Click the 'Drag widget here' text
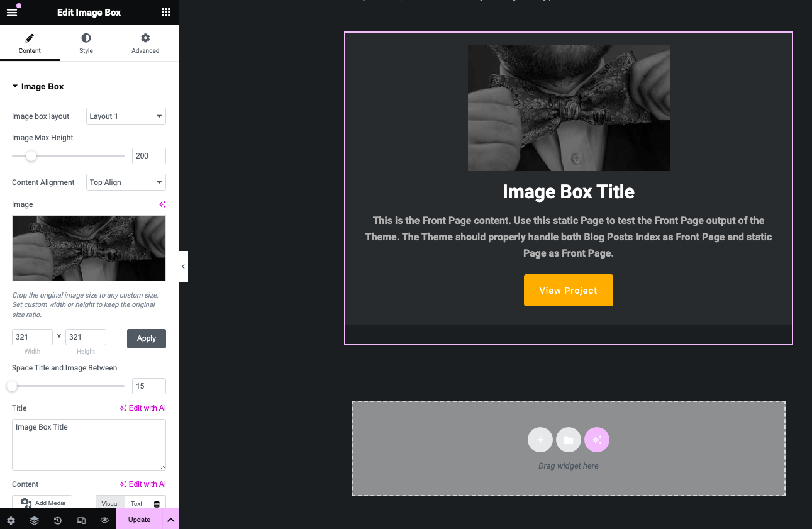Viewport: 812px width, 529px height. pyautogui.click(x=569, y=466)
